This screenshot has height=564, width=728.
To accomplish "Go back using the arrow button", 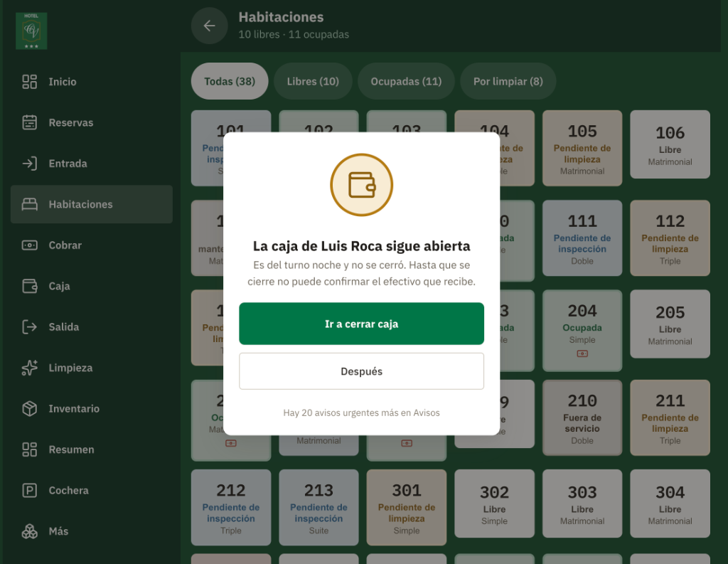I will click(x=210, y=26).
